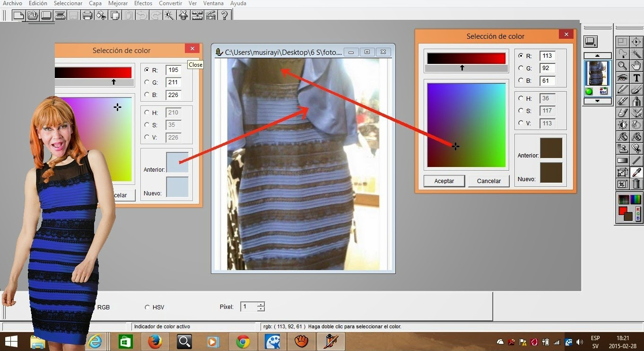Open the Edición menu
This screenshot has height=351, width=644.
click(38, 3)
